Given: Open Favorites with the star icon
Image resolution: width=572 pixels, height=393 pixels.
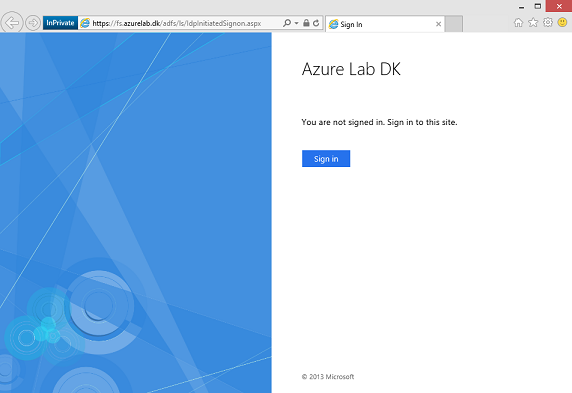Looking at the screenshot, I should tap(533, 23).
